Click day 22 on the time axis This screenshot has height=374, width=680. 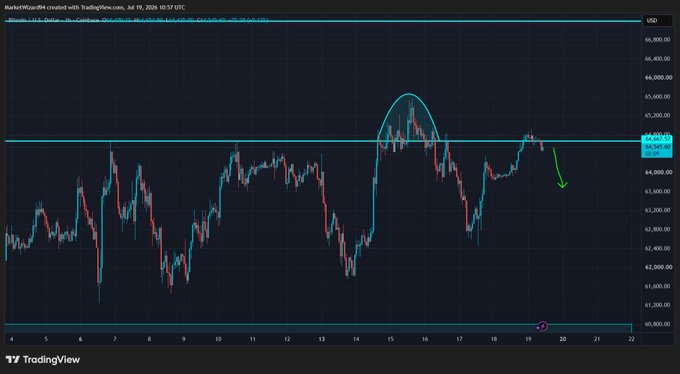click(x=631, y=339)
